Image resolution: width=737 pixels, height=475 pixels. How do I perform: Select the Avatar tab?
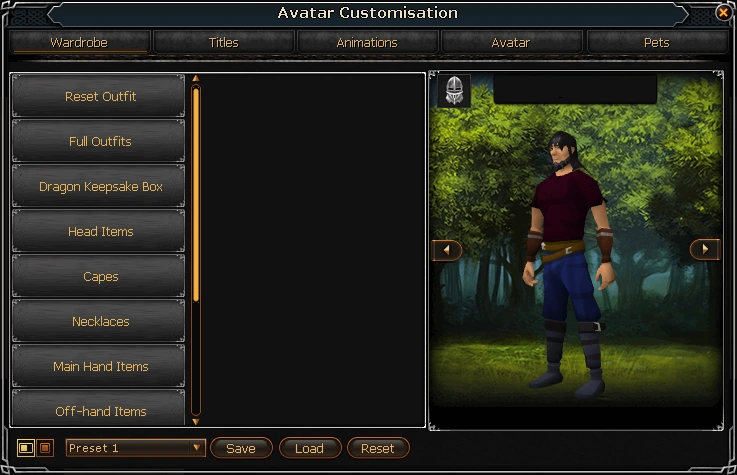[x=511, y=43]
